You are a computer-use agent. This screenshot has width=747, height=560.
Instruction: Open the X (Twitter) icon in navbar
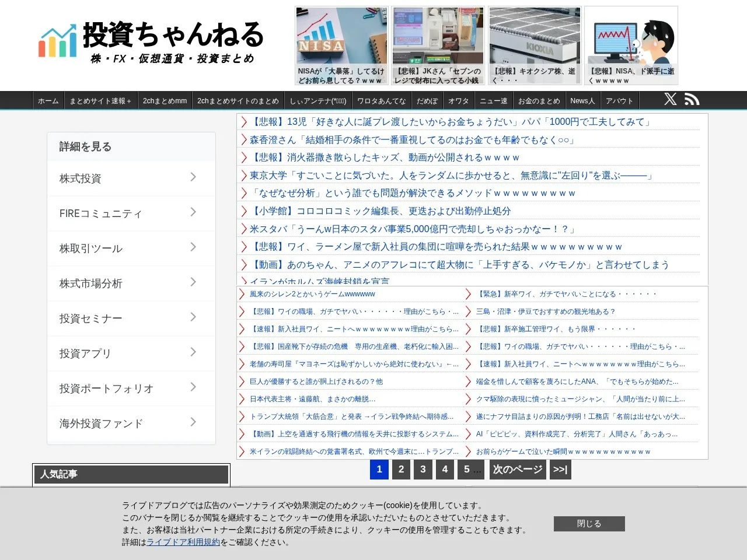(x=671, y=99)
